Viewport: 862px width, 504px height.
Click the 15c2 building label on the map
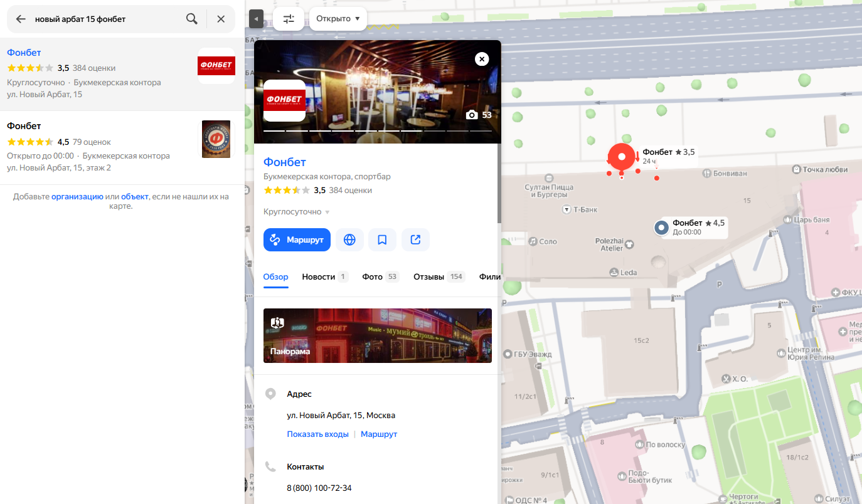641,340
